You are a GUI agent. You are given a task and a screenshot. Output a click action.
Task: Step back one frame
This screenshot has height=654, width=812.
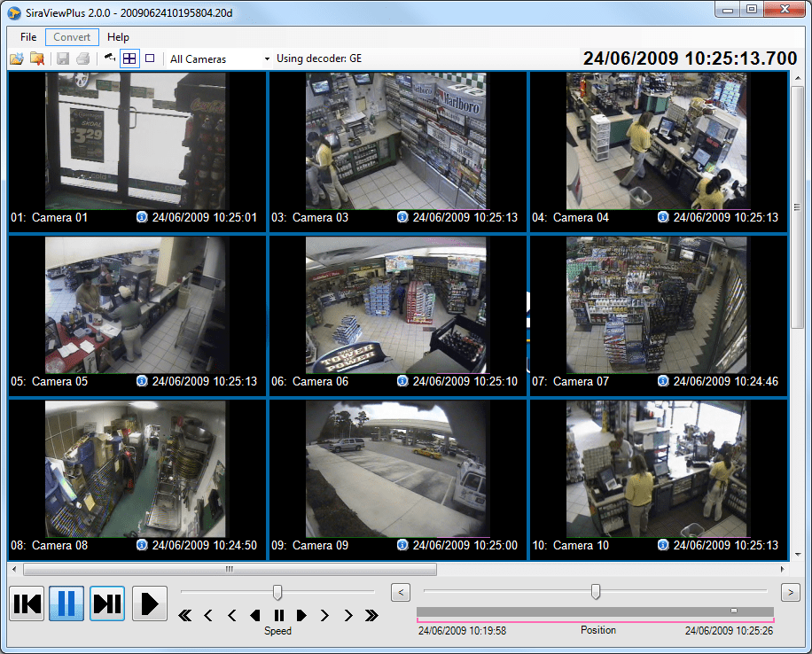[27, 603]
